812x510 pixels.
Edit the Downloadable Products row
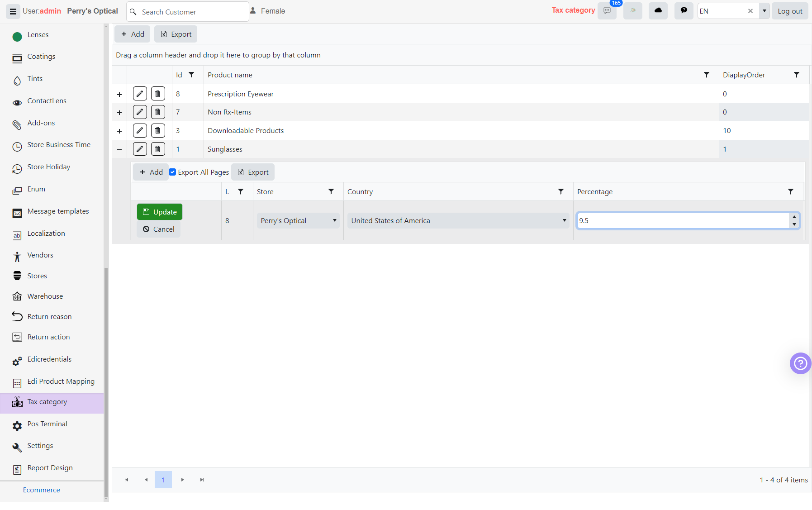pyautogui.click(x=140, y=130)
